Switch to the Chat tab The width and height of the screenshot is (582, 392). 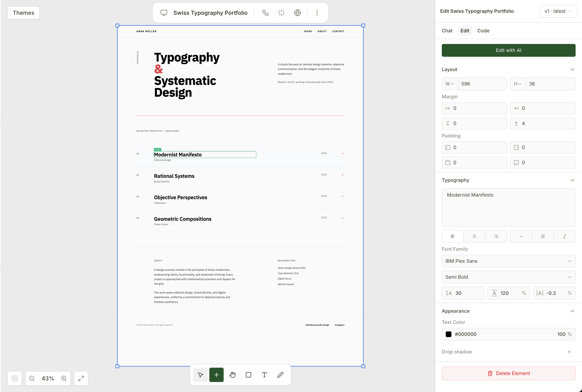(447, 31)
